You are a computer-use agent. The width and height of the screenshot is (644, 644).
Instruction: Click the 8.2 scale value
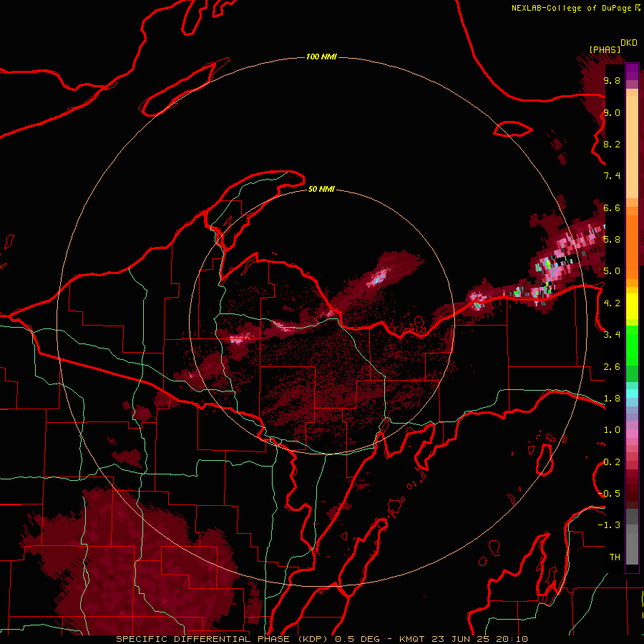click(x=612, y=144)
